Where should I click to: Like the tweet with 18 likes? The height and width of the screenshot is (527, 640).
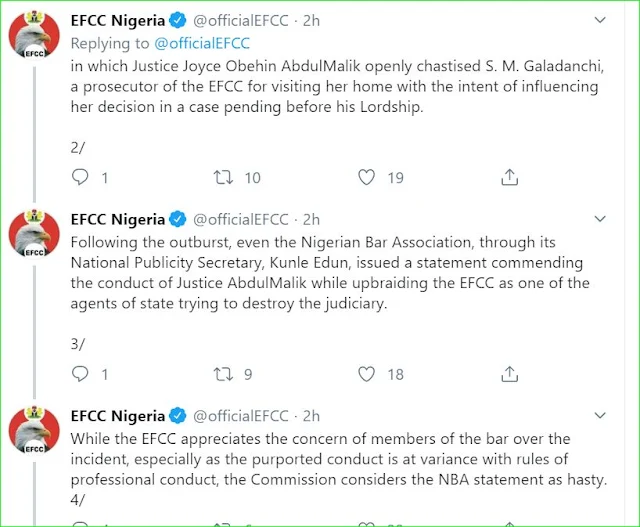tap(366, 374)
